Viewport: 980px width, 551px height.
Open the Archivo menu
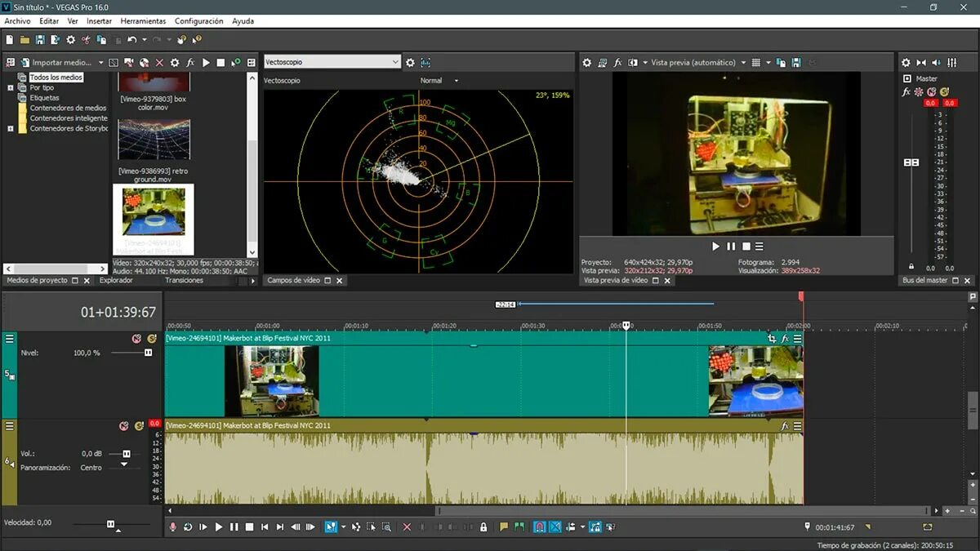17,21
